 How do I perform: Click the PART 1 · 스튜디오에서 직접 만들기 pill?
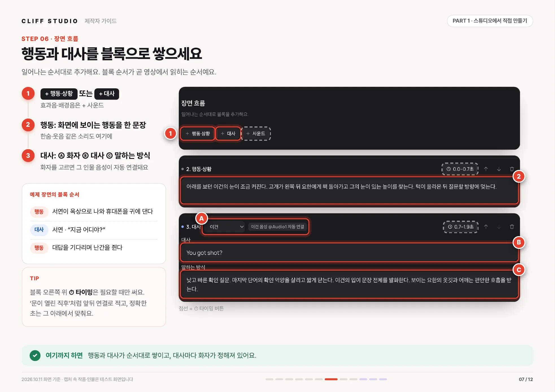490,21
